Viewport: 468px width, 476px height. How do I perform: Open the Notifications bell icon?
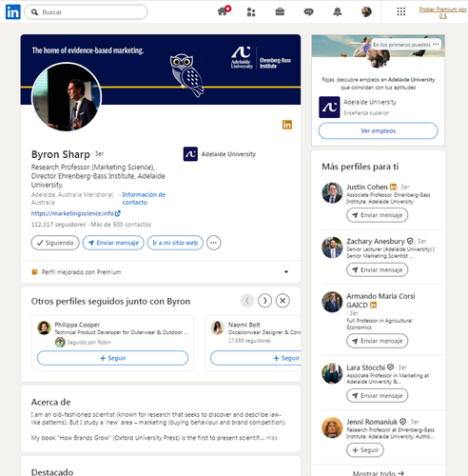pyautogui.click(x=338, y=12)
